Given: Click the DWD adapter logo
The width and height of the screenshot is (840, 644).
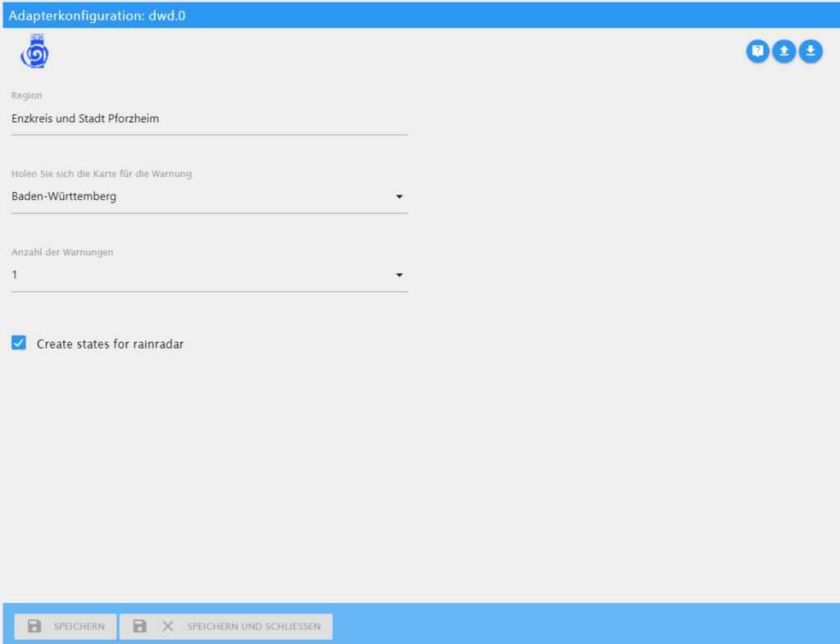Looking at the screenshot, I should (x=34, y=51).
